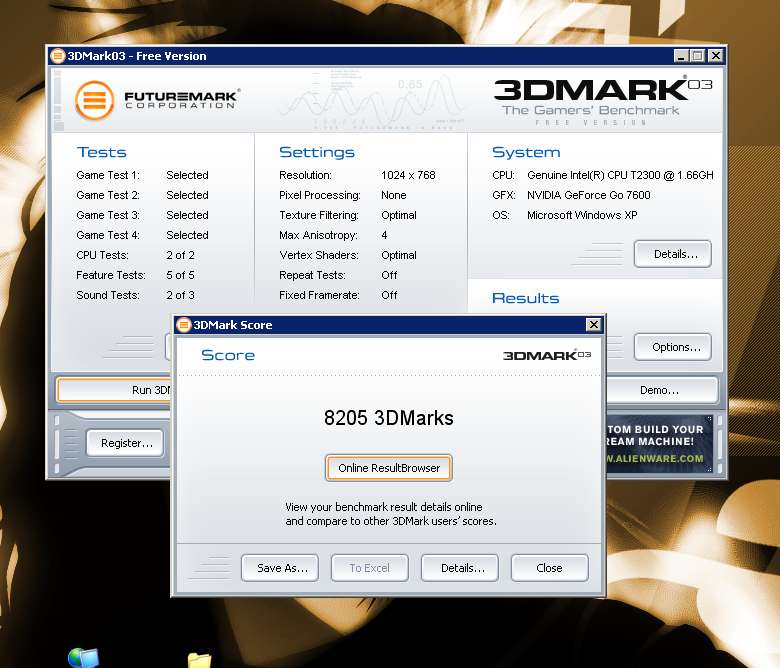Click the Results section heading
The width and height of the screenshot is (780, 668).
tap(525, 298)
